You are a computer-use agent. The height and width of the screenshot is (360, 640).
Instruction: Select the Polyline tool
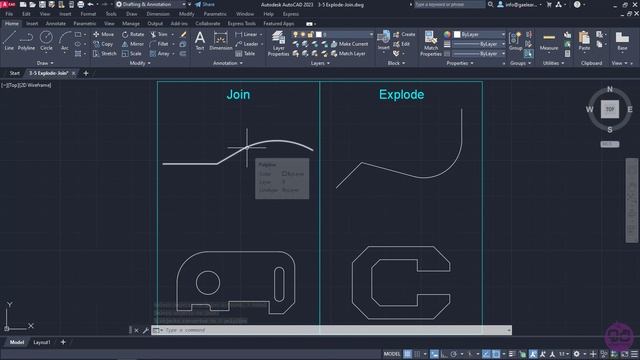click(x=26, y=41)
